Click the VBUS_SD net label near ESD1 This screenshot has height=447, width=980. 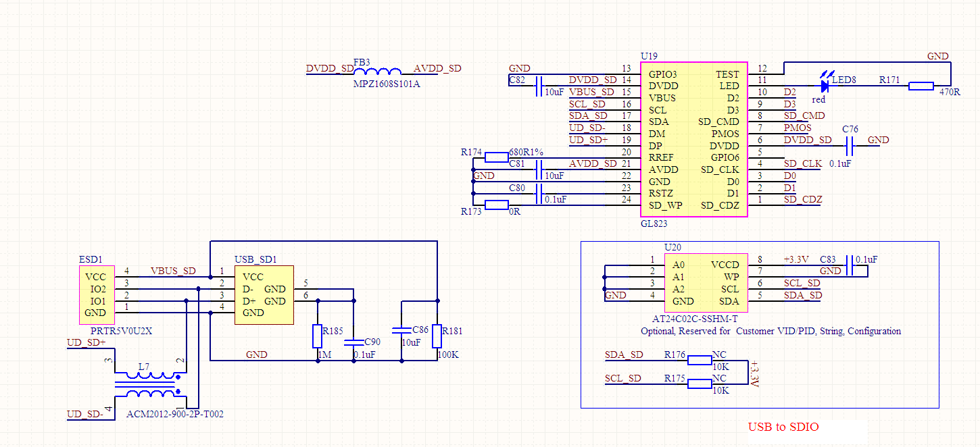[x=173, y=271]
